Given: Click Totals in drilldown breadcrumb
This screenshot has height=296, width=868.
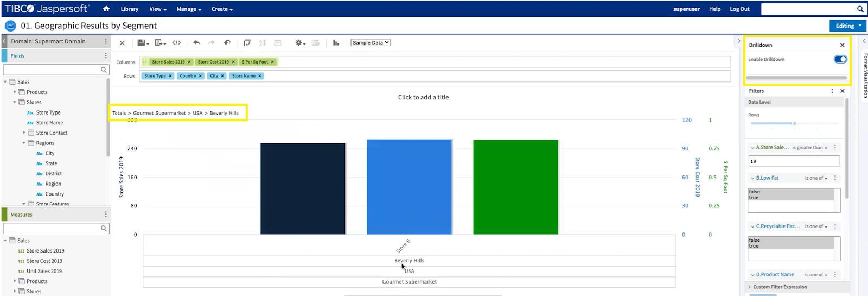Looking at the screenshot, I should pos(119,113).
